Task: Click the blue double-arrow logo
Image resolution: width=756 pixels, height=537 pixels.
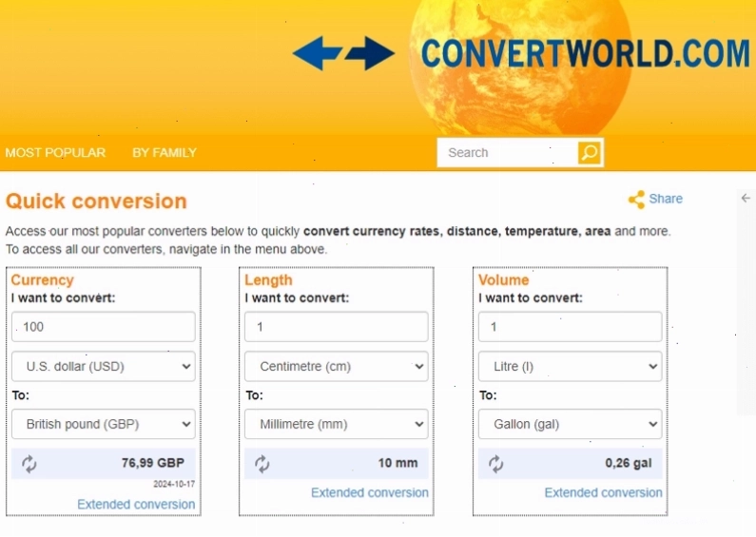Action: click(344, 53)
